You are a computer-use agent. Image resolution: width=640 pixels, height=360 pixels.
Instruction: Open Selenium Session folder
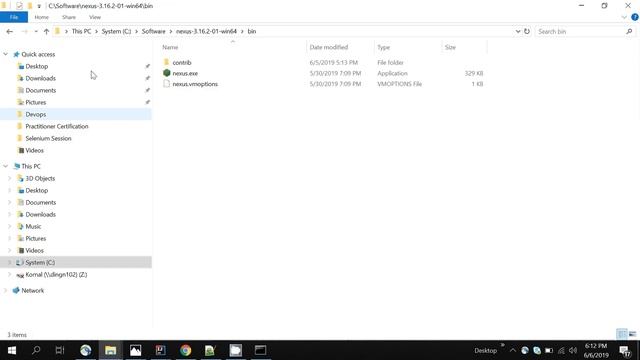pos(48,138)
